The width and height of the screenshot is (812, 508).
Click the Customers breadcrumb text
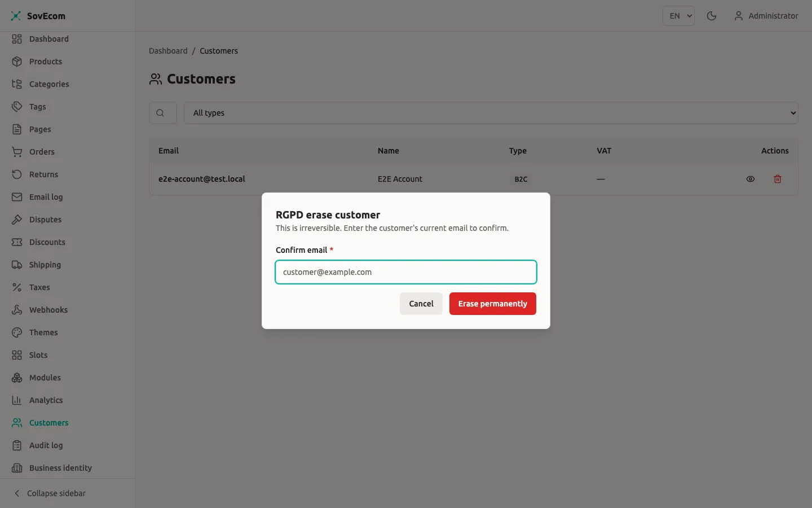[x=219, y=51]
